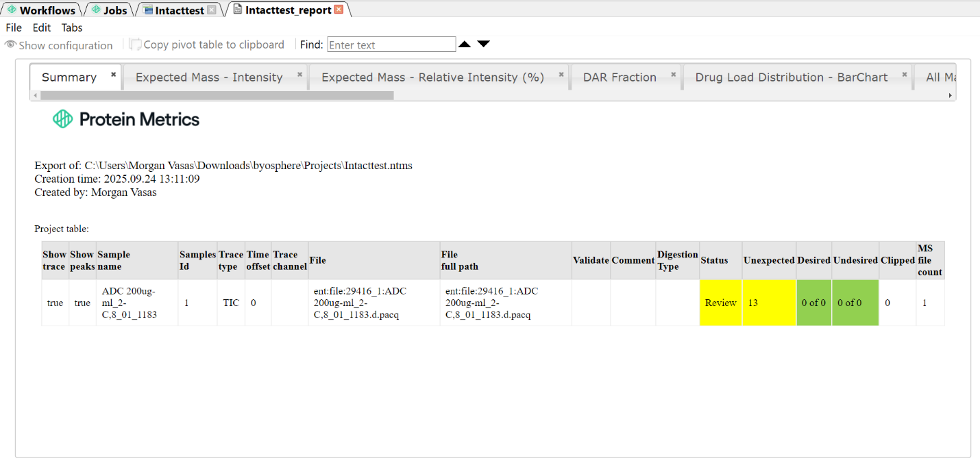Open the Edit menu
Screen dimensions: 980x465
coord(42,27)
